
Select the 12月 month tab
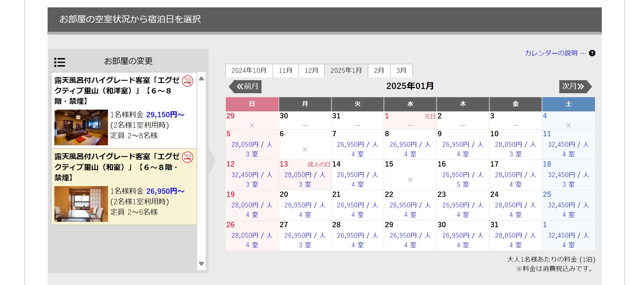pos(311,71)
